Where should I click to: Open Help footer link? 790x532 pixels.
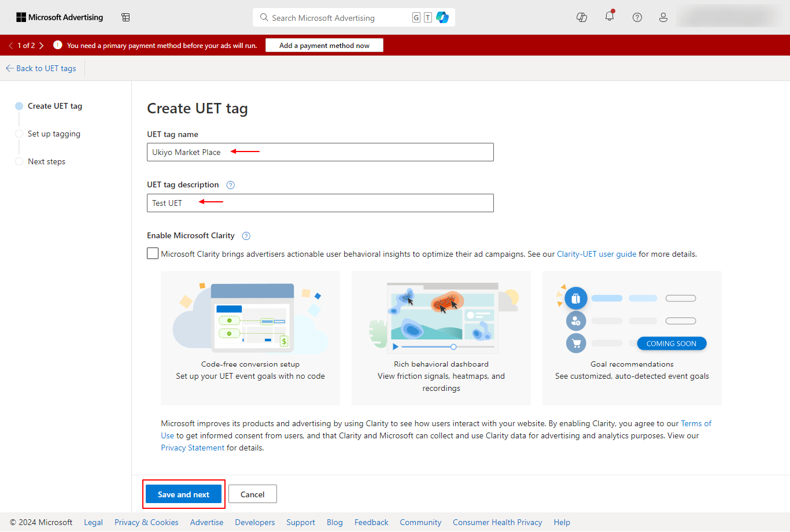pos(562,522)
